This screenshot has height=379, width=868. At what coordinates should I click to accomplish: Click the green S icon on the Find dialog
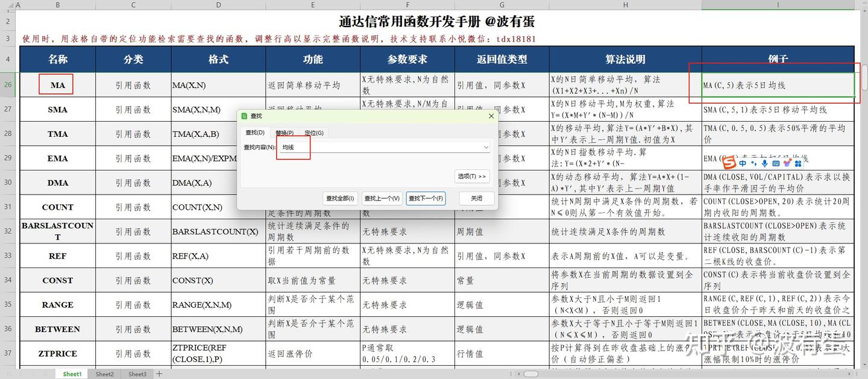(x=244, y=116)
